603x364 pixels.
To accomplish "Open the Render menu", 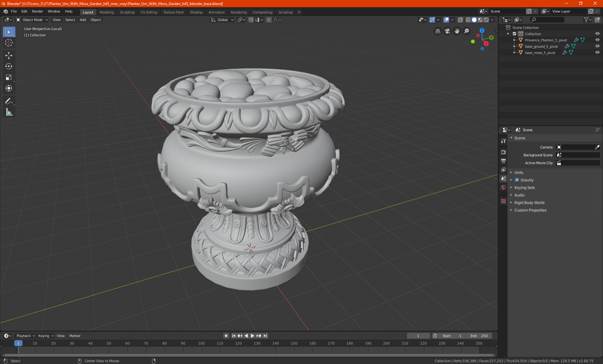I will (x=37, y=11).
